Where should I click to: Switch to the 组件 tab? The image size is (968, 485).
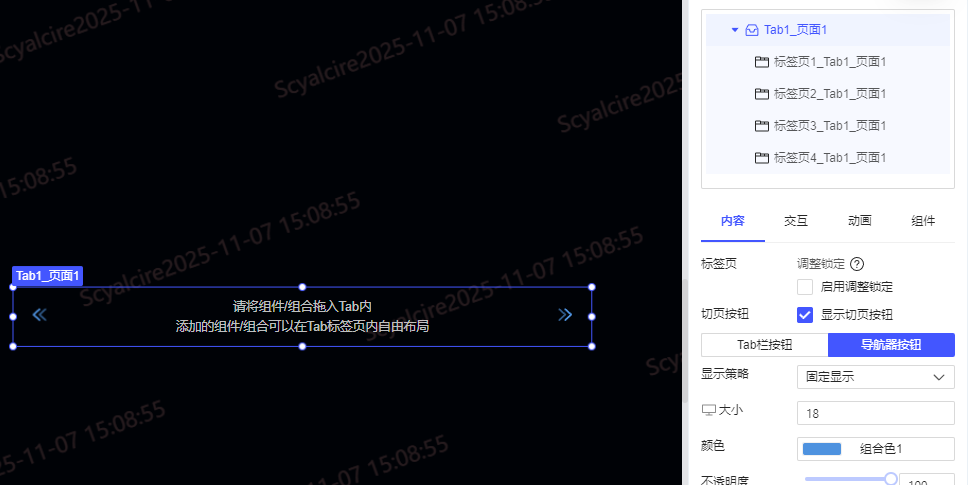tap(923, 221)
